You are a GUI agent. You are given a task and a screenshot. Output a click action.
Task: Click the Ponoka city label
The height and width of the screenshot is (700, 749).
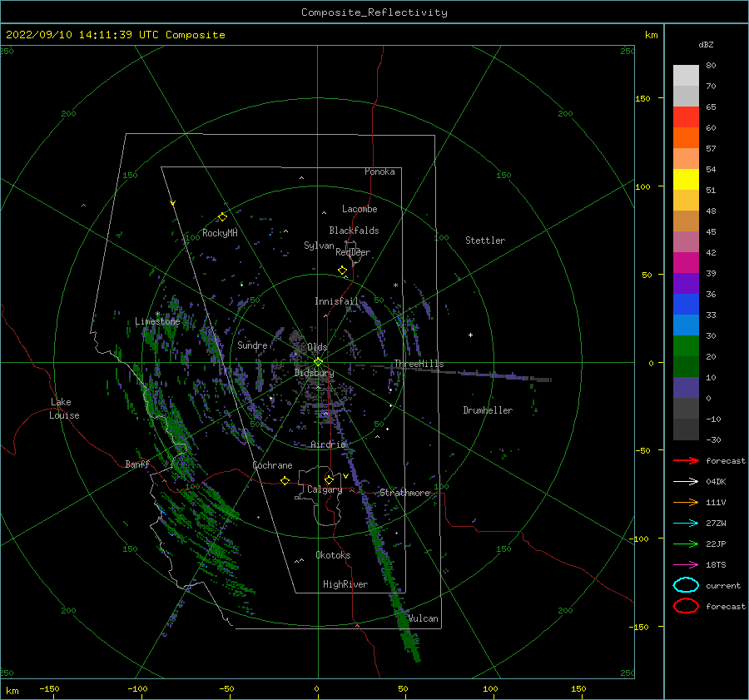(379, 171)
